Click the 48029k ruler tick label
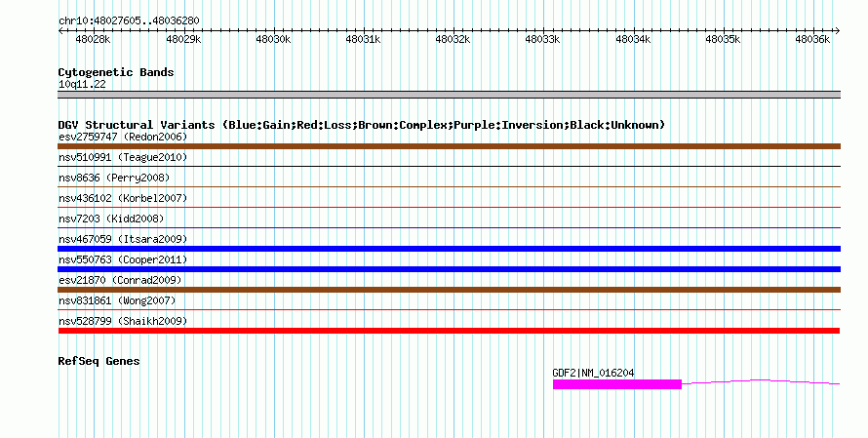 (183, 39)
